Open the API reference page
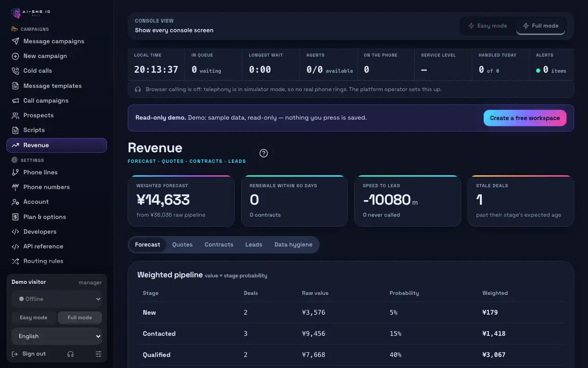 57,247
